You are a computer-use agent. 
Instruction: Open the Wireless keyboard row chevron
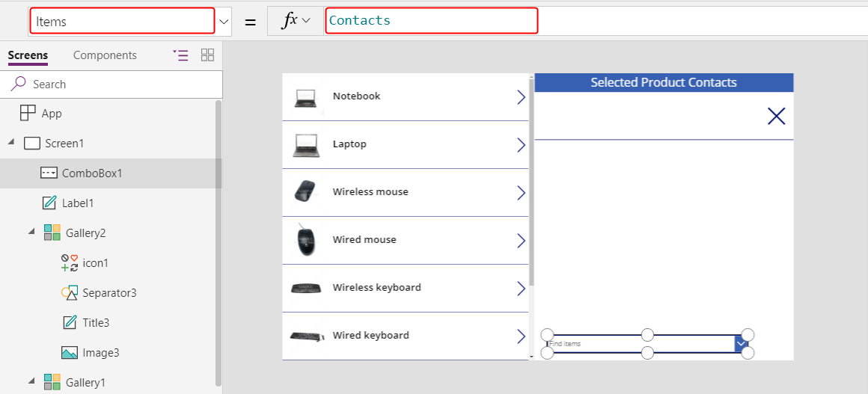point(521,289)
